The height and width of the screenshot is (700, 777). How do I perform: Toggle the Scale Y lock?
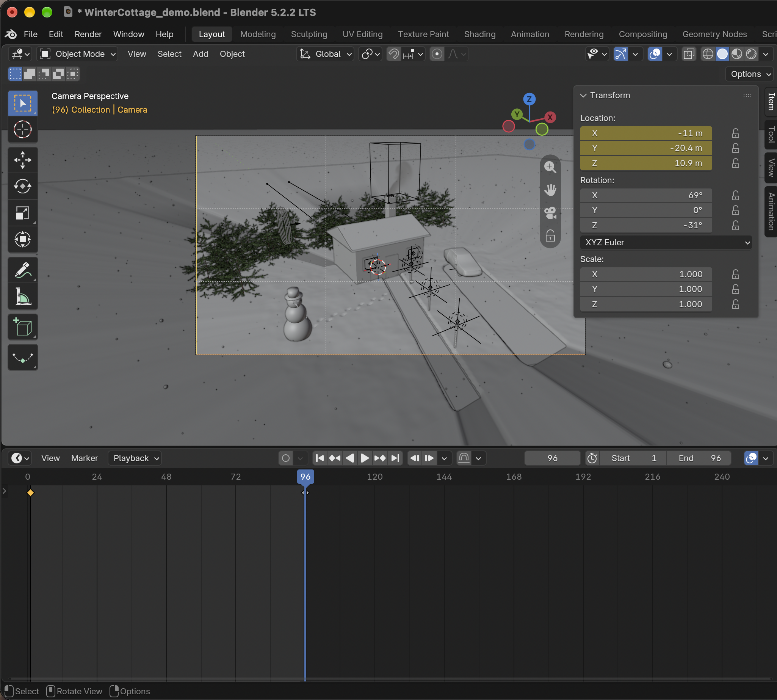click(735, 289)
